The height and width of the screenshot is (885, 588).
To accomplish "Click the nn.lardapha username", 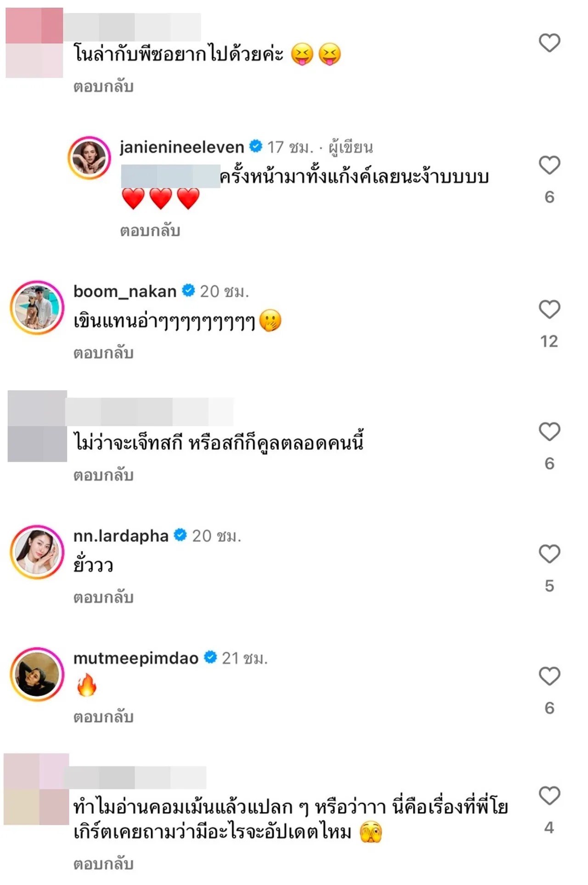I will pyautogui.click(x=121, y=536).
